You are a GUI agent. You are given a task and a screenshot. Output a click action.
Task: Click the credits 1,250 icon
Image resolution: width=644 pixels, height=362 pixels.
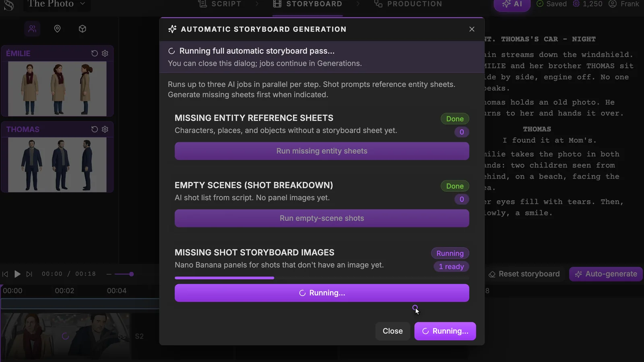point(576,4)
